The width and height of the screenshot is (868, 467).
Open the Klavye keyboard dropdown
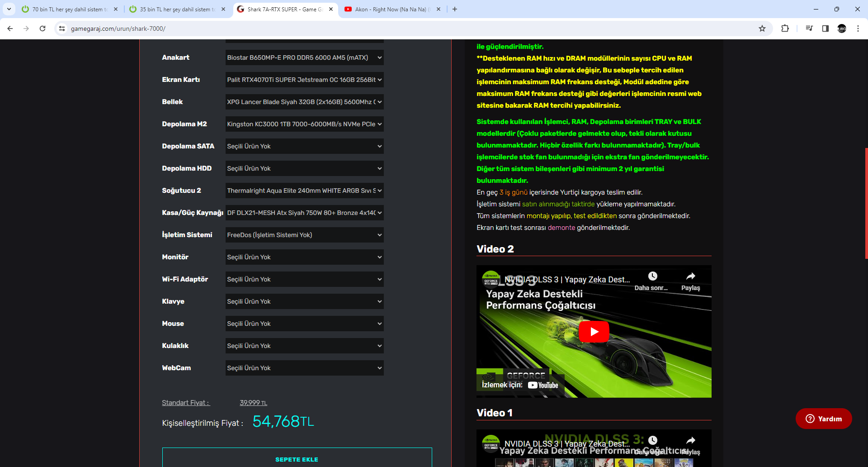(305, 301)
